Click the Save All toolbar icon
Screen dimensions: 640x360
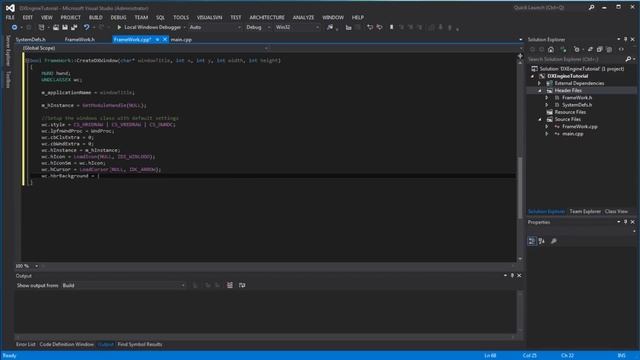[x=74, y=27]
